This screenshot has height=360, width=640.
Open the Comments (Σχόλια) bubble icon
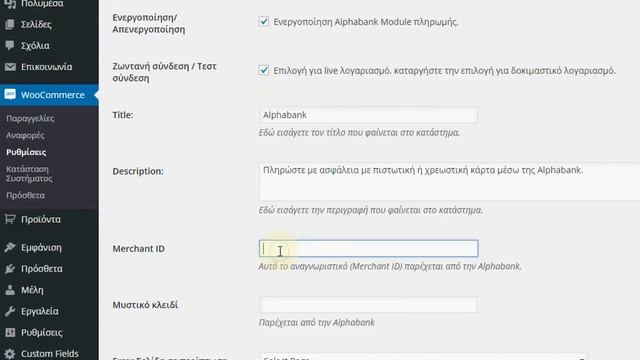click(10, 45)
